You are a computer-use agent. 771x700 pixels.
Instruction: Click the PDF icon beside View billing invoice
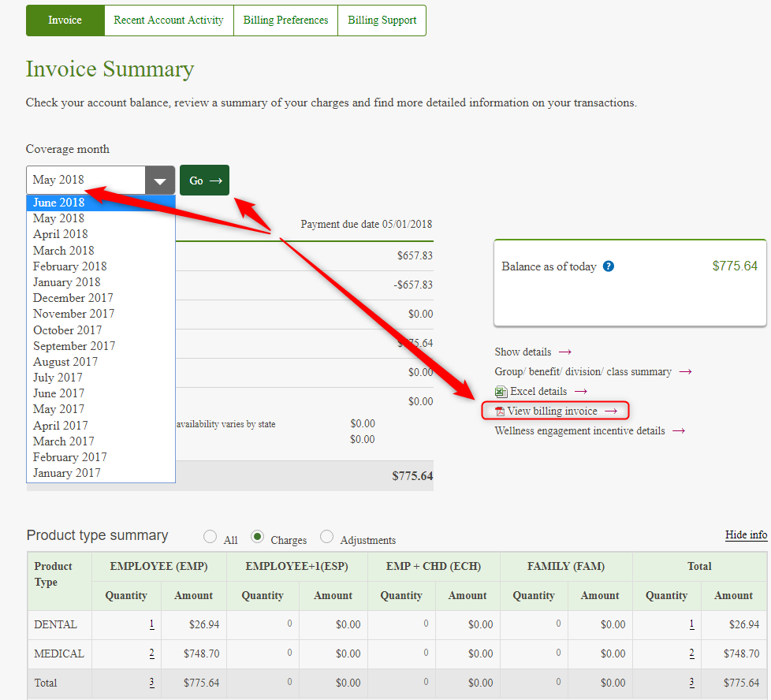(x=499, y=411)
